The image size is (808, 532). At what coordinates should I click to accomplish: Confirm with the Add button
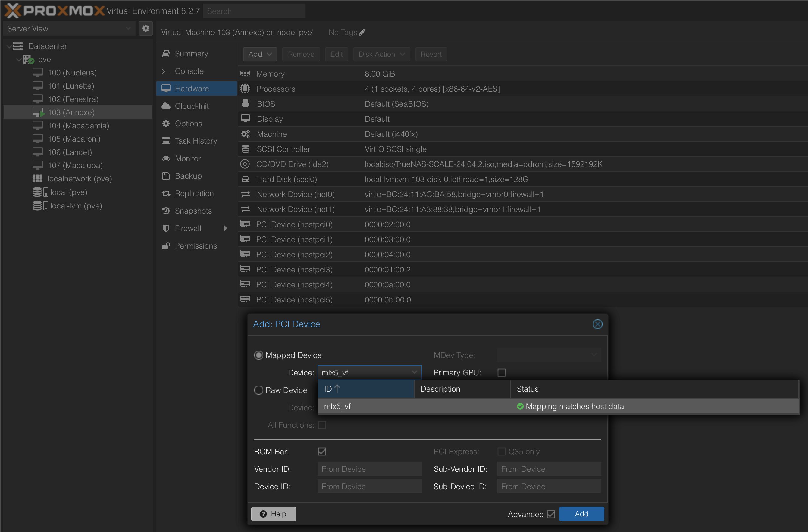(x=581, y=514)
